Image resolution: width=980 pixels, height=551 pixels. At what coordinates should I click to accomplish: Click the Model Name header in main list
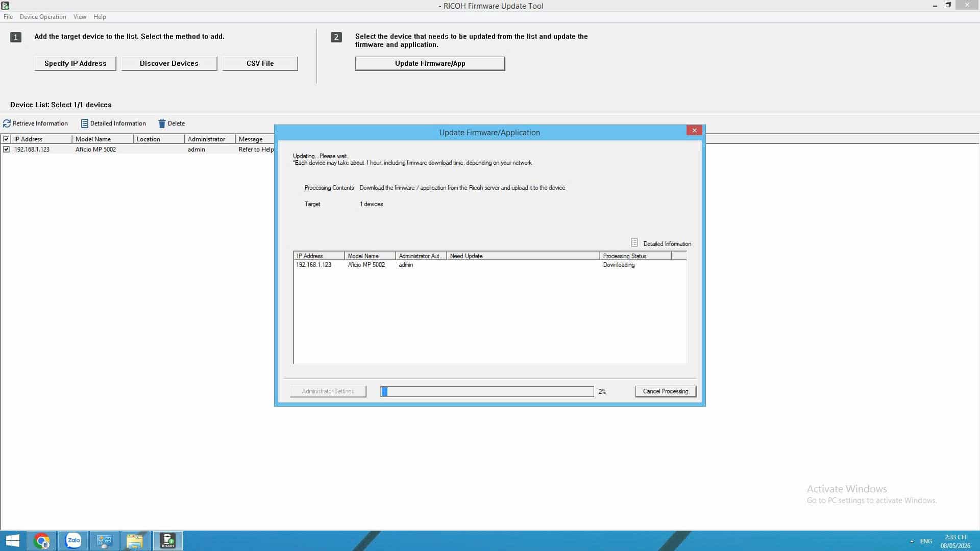[103, 139]
